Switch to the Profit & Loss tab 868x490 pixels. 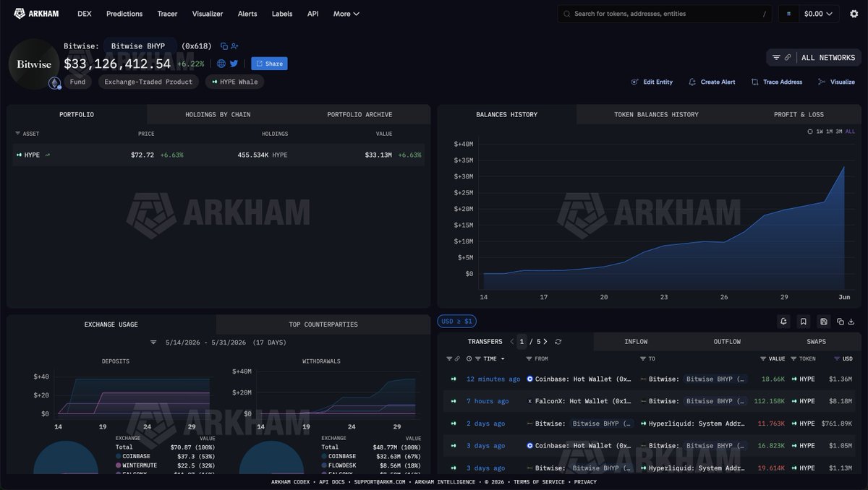[x=799, y=114]
